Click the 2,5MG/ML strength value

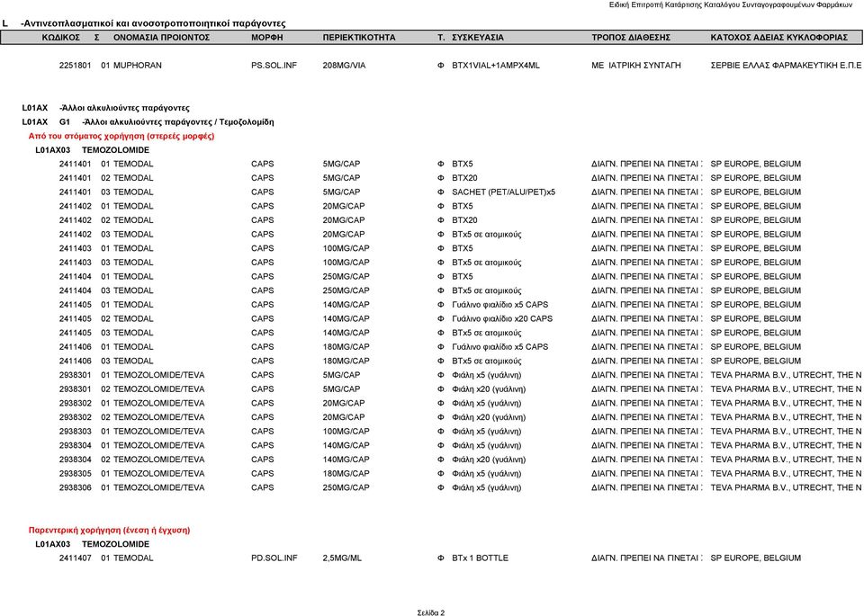coord(342,558)
